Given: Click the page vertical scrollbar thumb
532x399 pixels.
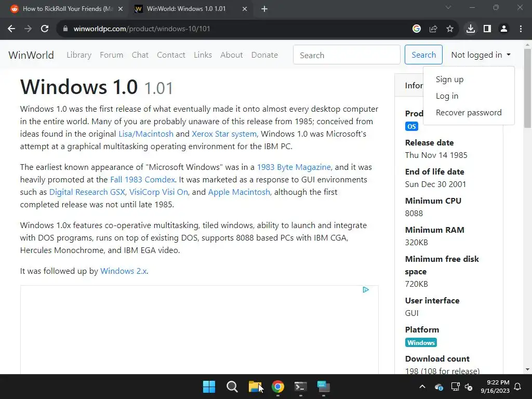Looking at the screenshot, I should pyautogui.click(x=528, y=88).
